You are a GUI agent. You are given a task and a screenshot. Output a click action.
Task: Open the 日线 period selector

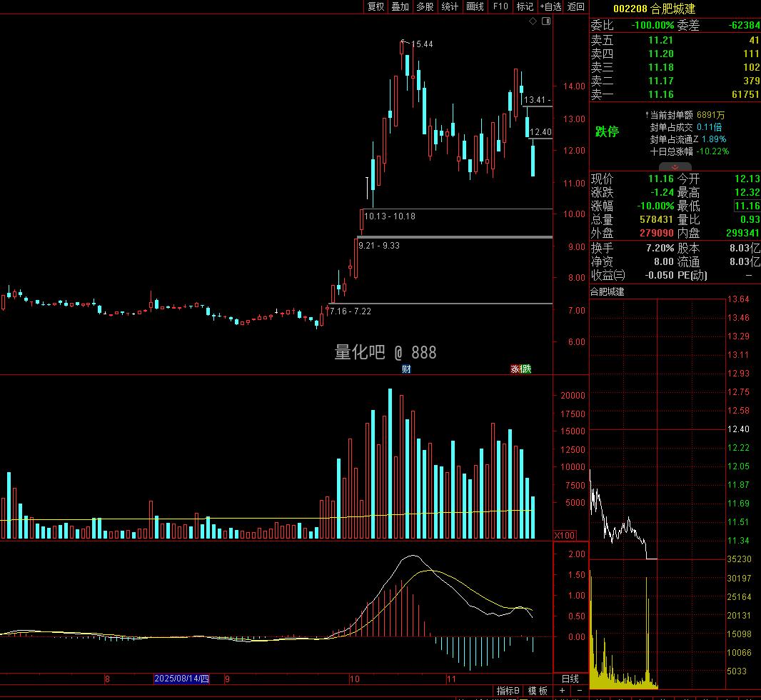point(570,679)
